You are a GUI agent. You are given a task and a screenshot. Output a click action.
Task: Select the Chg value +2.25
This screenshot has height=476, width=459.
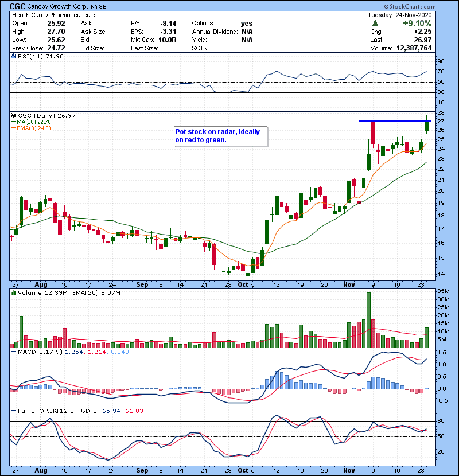point(422,32)
